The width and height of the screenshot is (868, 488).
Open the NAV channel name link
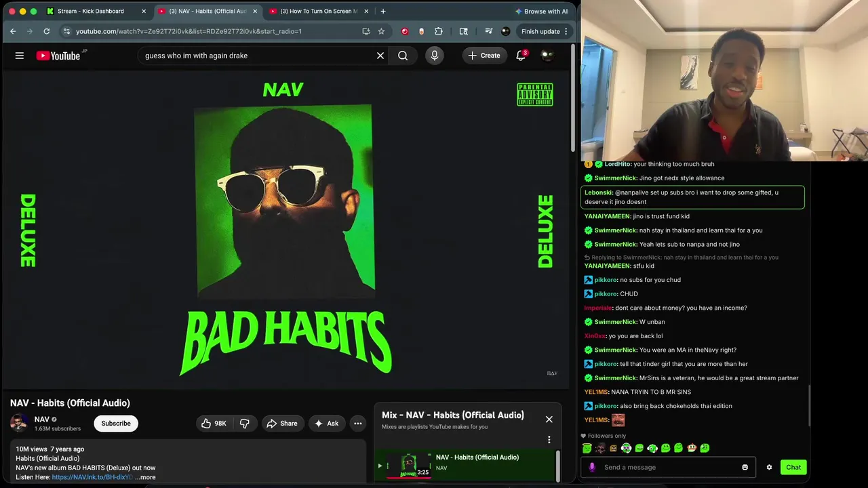coord(42,420)
